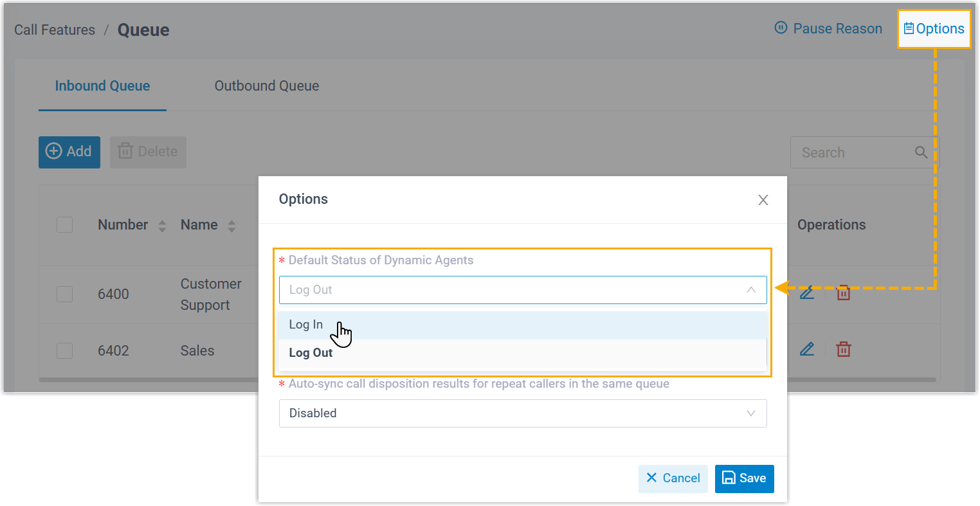Screen dimensions: 980x506
Task: Select Log In from the dropdown list
Action: (x=306, y=325)
